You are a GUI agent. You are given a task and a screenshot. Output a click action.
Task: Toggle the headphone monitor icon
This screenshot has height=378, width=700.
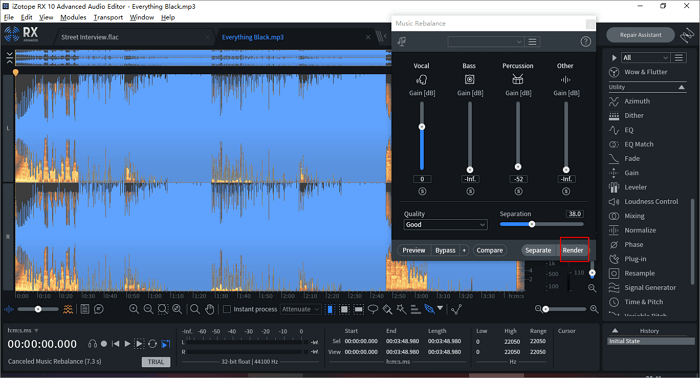point(92,344)
